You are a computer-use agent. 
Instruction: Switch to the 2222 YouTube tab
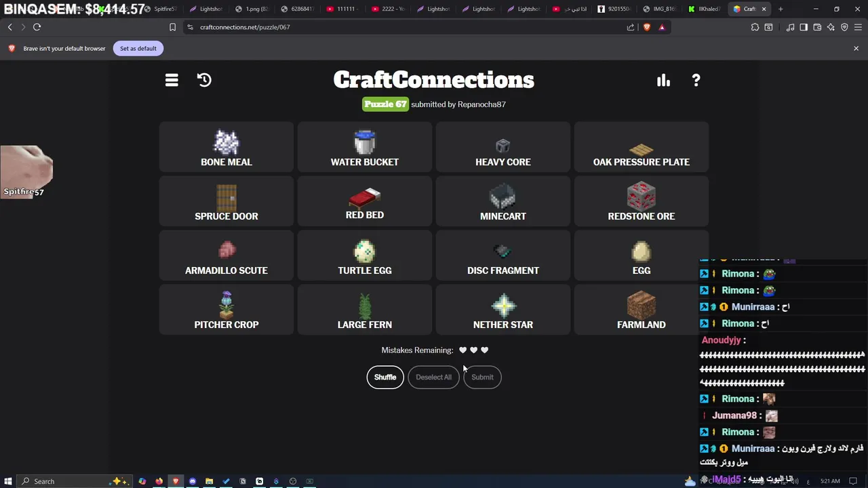(388, 9)
